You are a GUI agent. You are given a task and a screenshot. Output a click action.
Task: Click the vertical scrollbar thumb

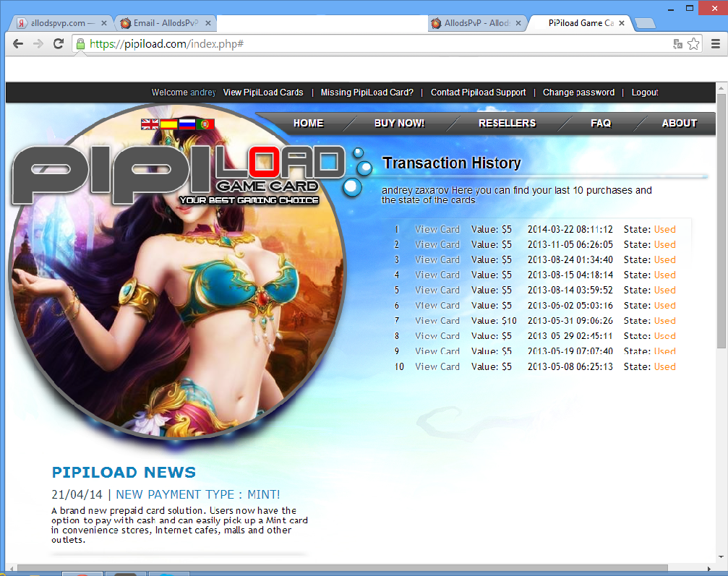(721, 220)
